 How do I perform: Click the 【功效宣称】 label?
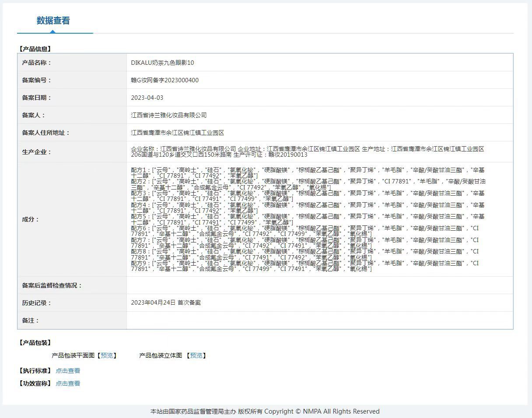[x=35, y=383]
